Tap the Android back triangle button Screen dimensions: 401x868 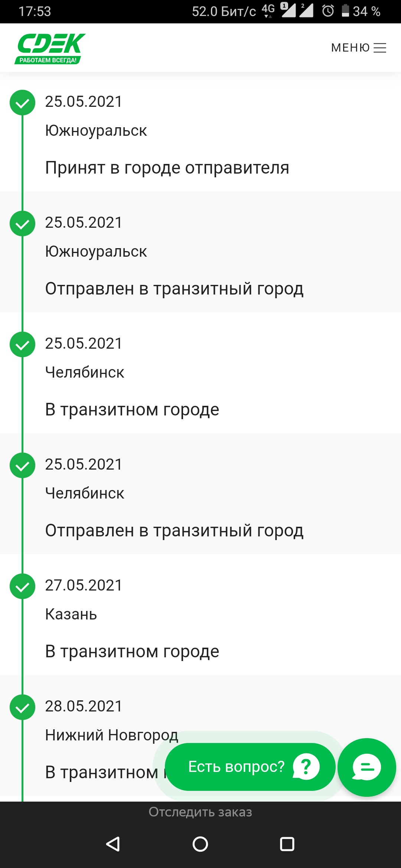click(x=113, y=844)
